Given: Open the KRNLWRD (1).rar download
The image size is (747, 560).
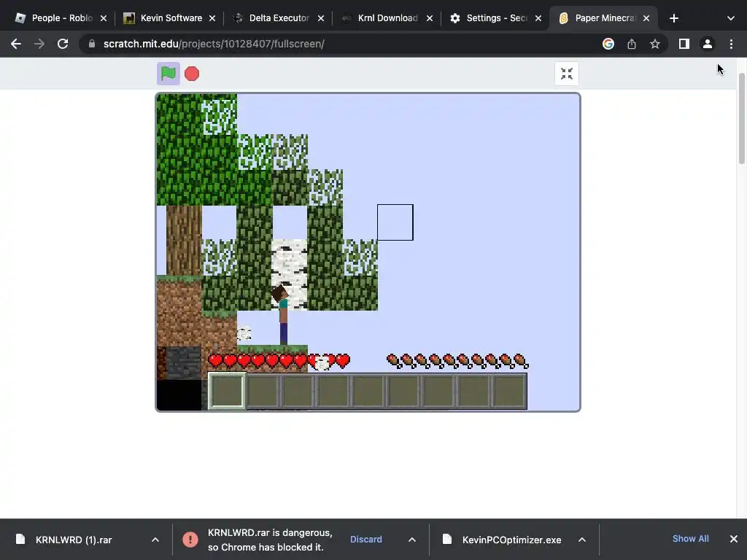Looking at the screenshot, I should coord(74,540).
